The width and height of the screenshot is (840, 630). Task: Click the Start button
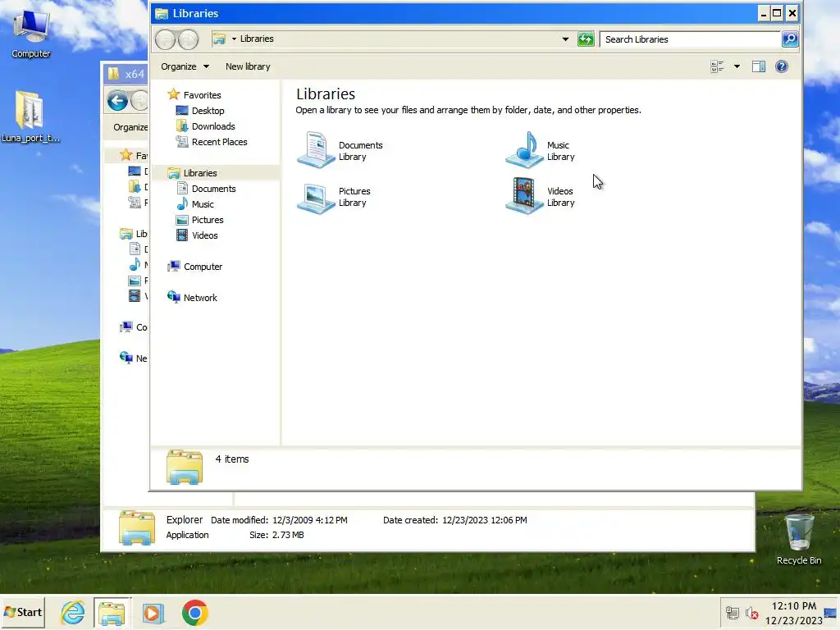click(23, 612)
